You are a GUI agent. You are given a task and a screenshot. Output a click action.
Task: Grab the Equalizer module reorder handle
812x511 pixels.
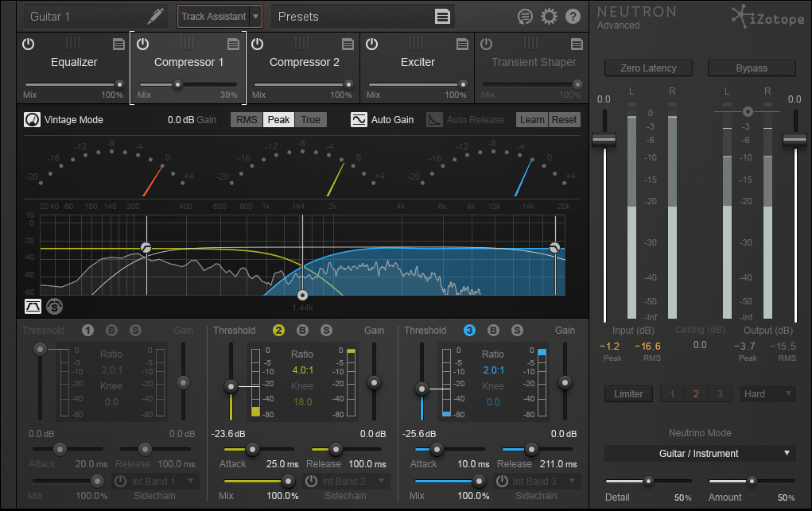73,43
